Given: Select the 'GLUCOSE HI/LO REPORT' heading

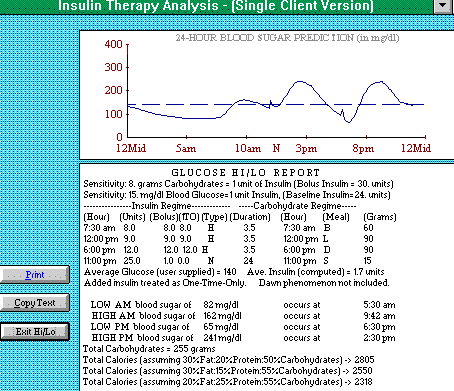Looking at the screenshot, I should point(246,173).
